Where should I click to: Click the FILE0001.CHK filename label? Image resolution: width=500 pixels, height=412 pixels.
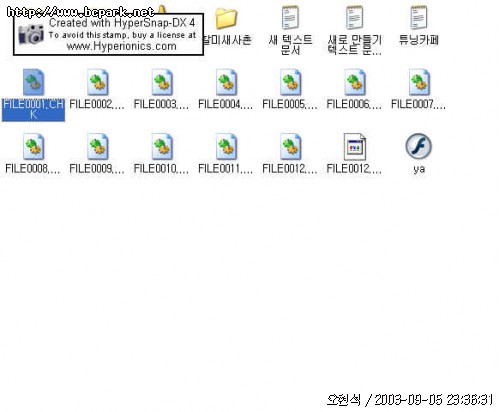click(x=33, y=110)
